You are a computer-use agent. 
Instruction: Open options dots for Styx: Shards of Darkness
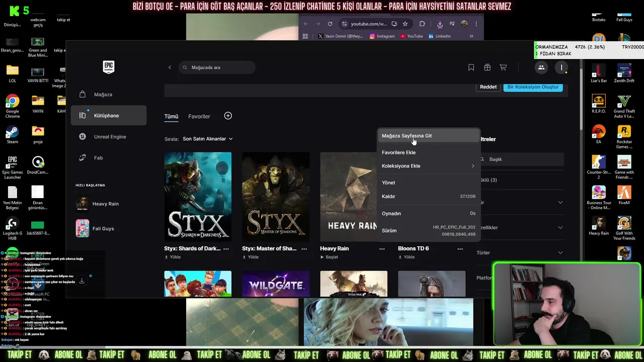pyautogui.click(x=226, y=248)
